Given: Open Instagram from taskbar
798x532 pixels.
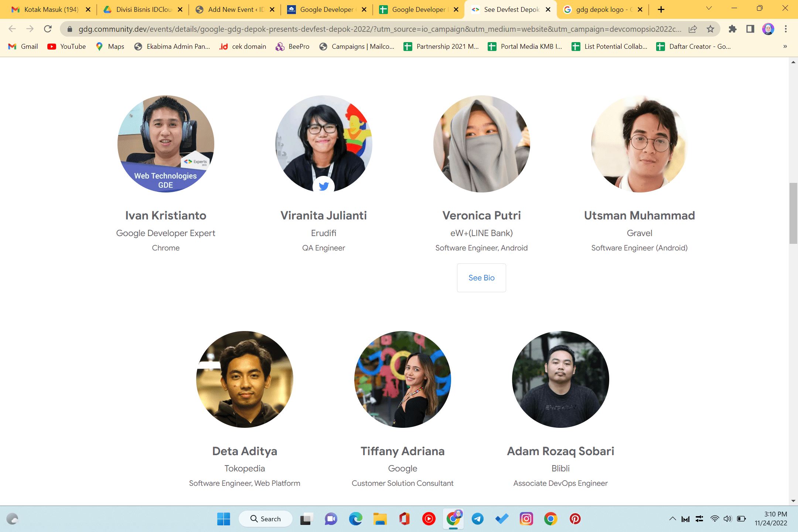Looking at the screenshot, I should tap(526, 519).
